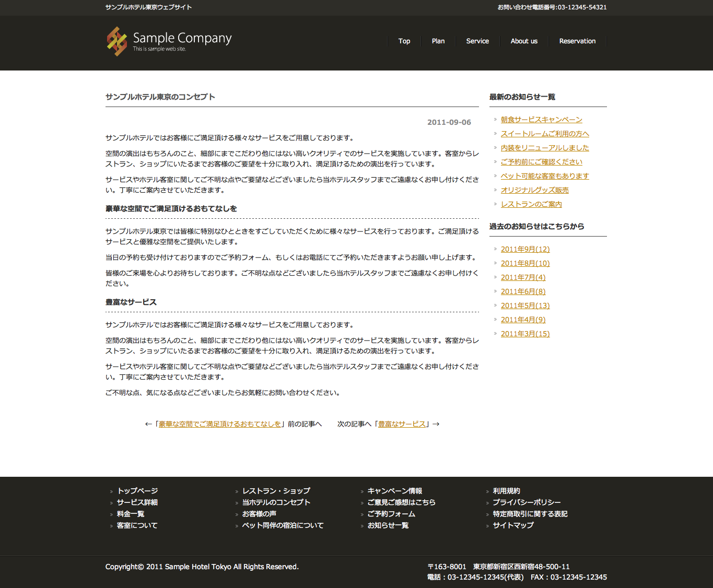The image size is (713, 588).
Task: Open the Service navigation item
Action: (x=477, y=41)
